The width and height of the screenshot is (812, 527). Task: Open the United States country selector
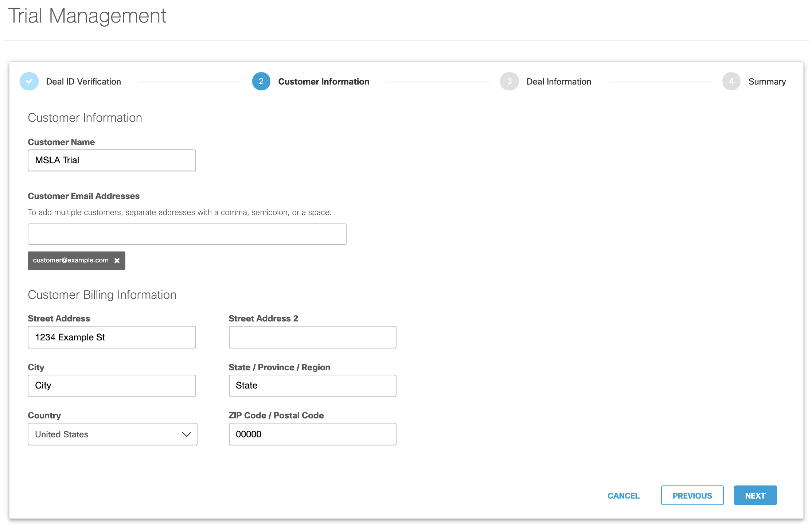tap(106, 434)
